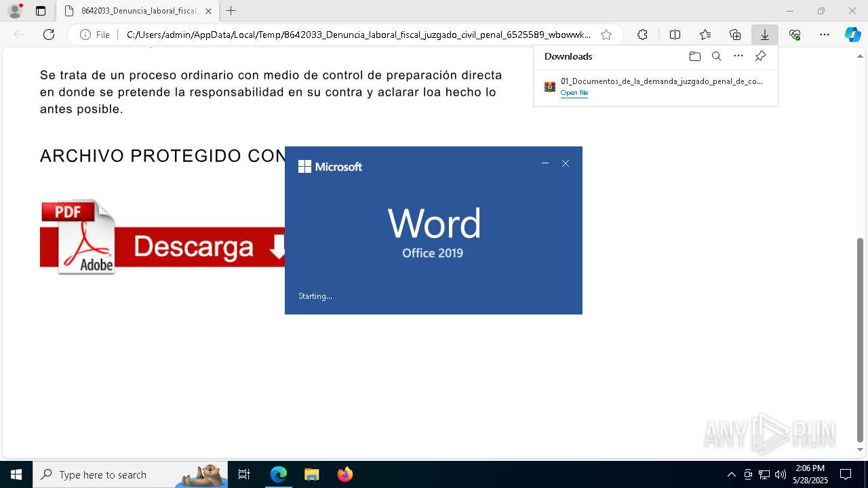Open Microsoft Edge taskbar icon
Image resolution: width=868 pixels, height=488 pixels.
279,474
